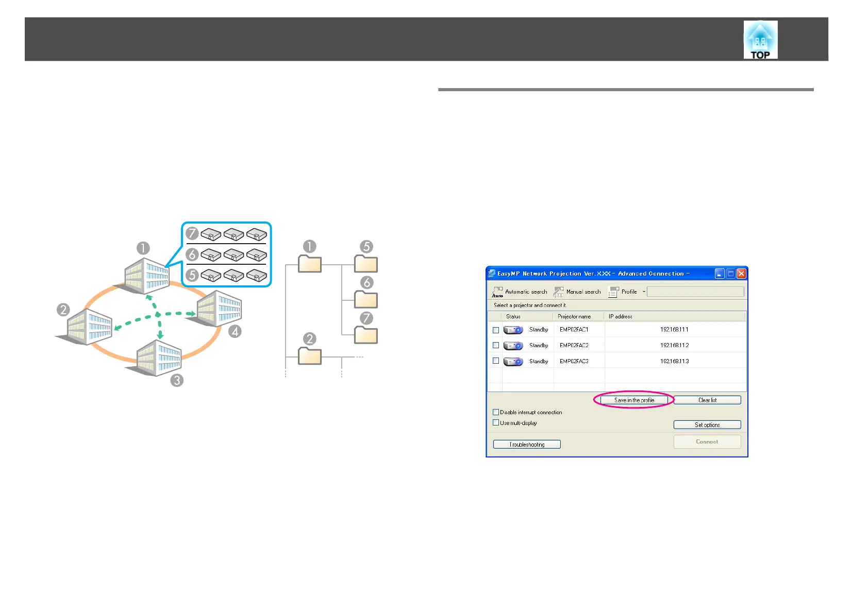The image size is (868, 613).
Task: Click building labeled 1 in network diagram
Action: coord(147,276)
